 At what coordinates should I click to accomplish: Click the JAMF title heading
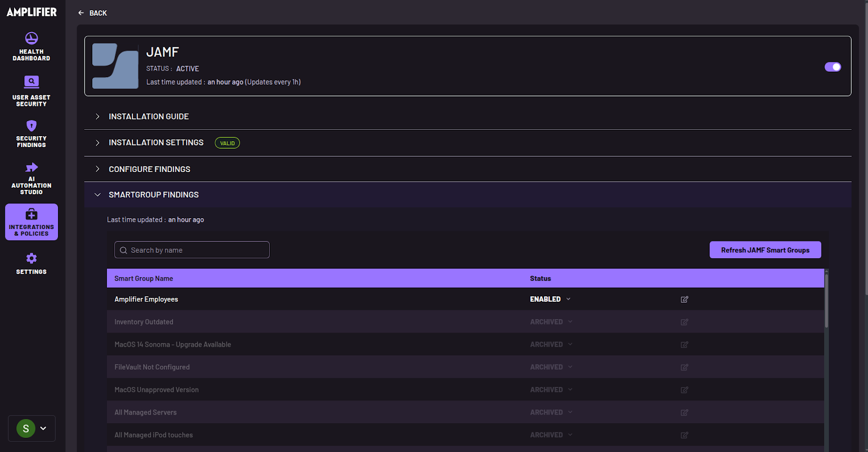pos(162,52)
